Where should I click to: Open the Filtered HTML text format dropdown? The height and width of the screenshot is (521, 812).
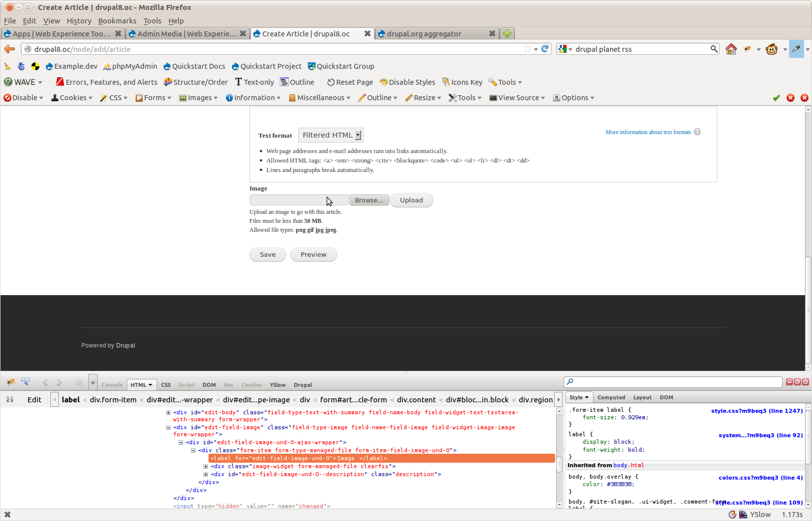331,135
